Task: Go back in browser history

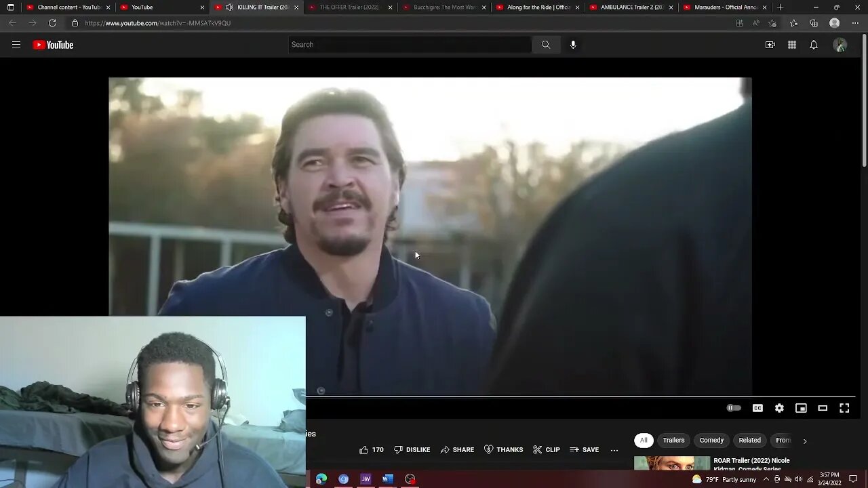Action: pyautogui.click(x=12, y=23)
